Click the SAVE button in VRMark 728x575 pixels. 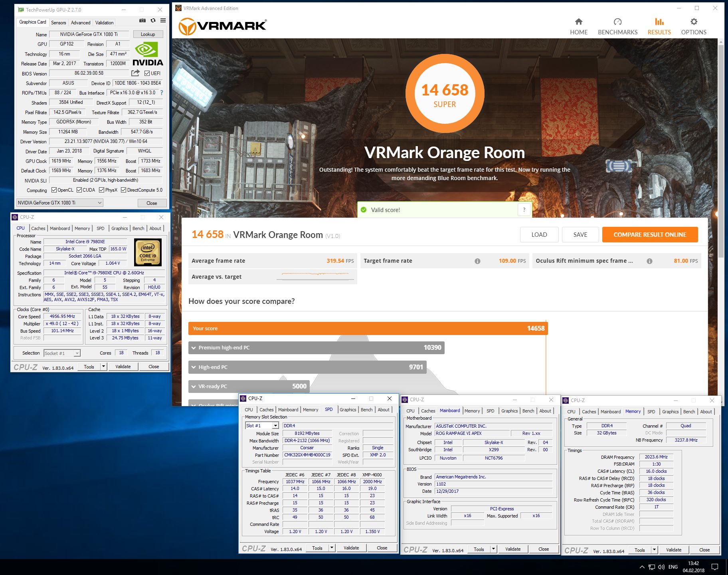(x=580, y=235)
